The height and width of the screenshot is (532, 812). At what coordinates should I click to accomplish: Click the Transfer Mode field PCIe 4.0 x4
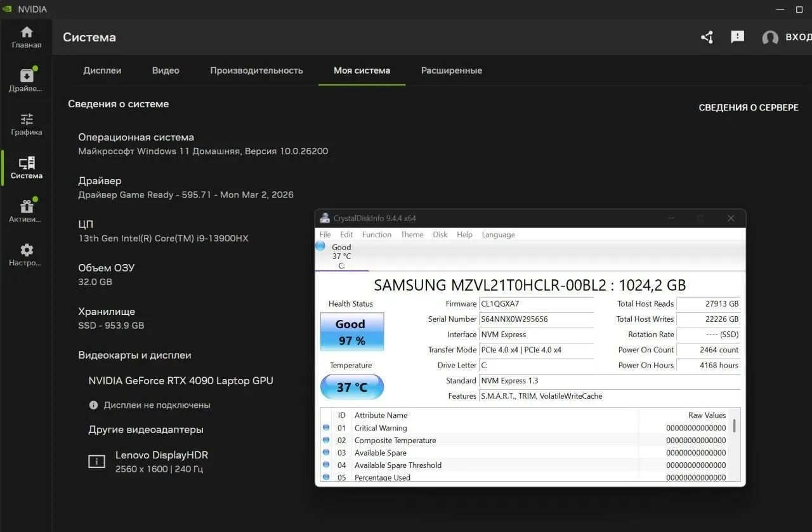(536, 350)
